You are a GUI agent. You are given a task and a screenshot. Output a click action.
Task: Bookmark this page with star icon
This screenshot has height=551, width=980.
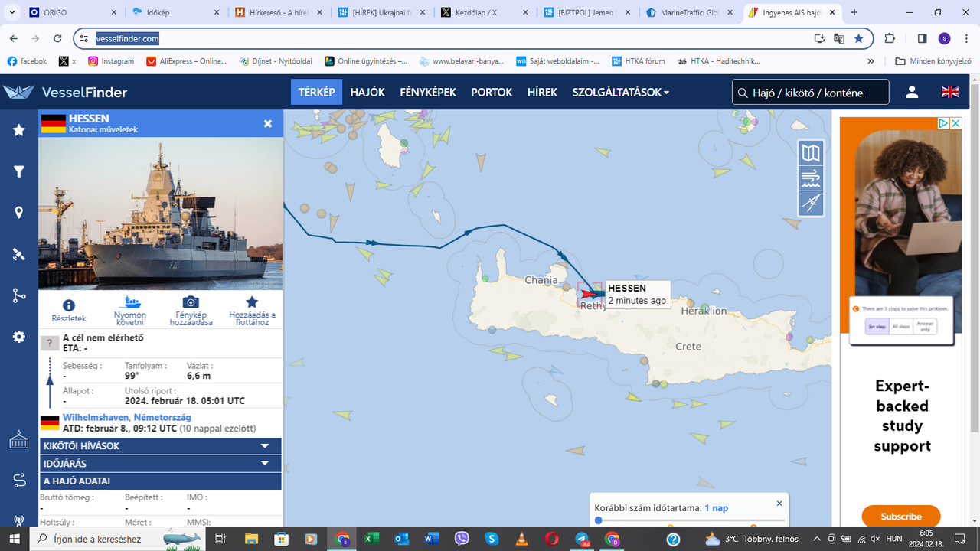859,38
